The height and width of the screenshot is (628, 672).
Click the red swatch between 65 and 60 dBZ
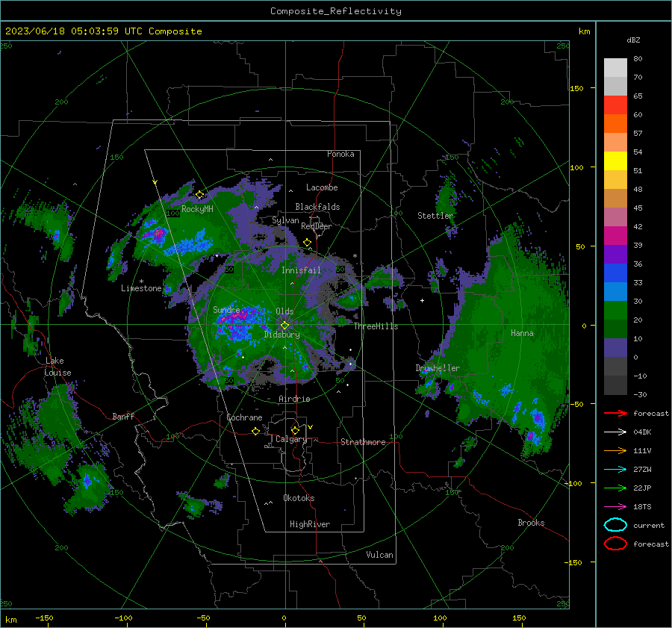615,105
